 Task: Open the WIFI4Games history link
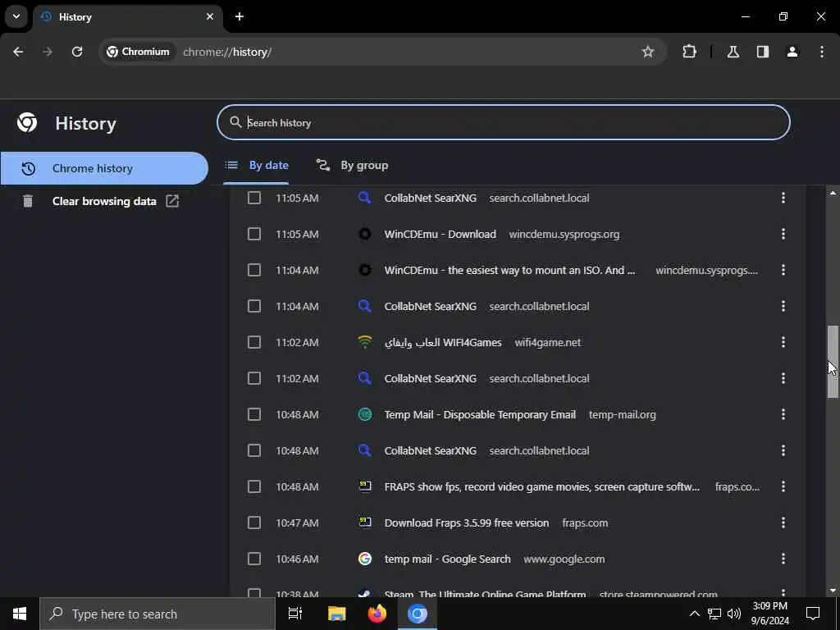[x=442, y=342]
